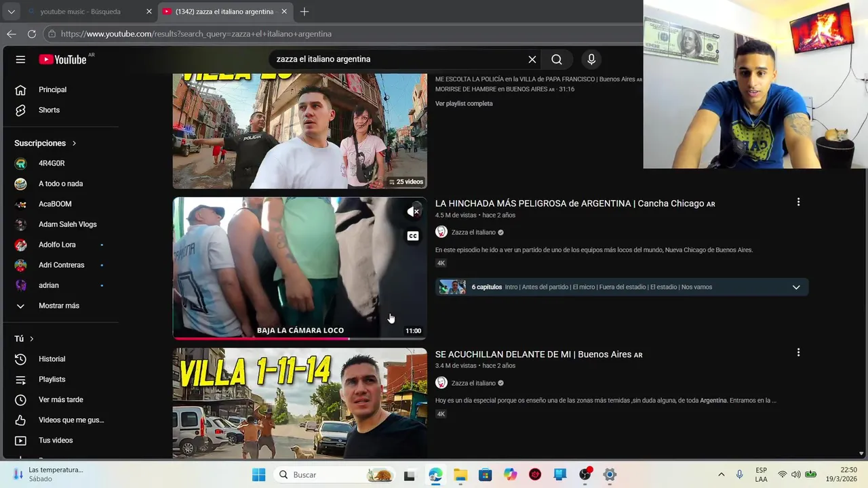Viewport: 868px width, 488px height.
Task: Open the YouTube hamburger guide menu
Action: click(x=20, y=60)
